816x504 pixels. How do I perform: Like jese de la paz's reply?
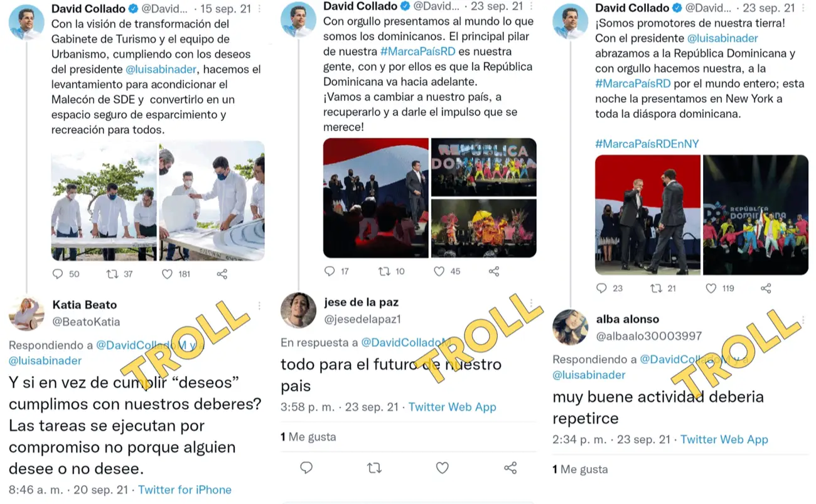tap(443, 468)
